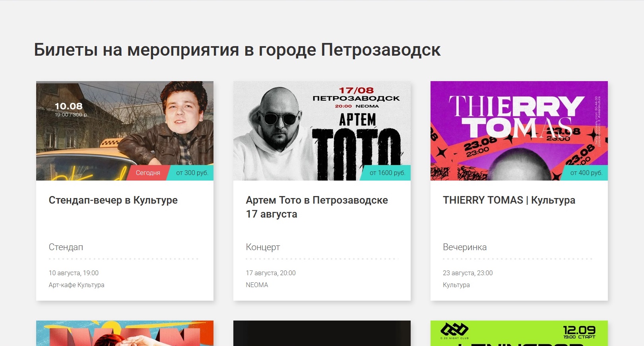Open the colorful poster in bottom-left card
This screenshot has width=644, height=346.
click(125, 333)
